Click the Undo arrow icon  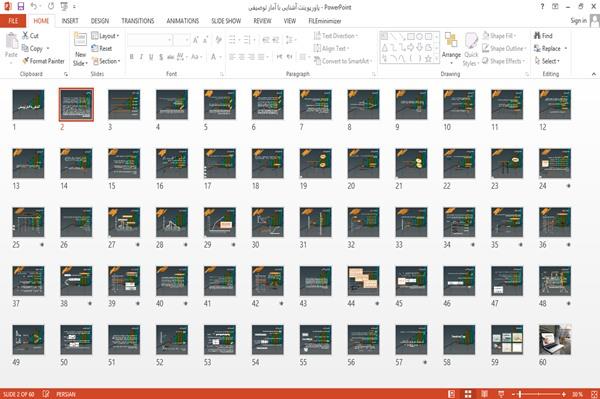point(34,6)
